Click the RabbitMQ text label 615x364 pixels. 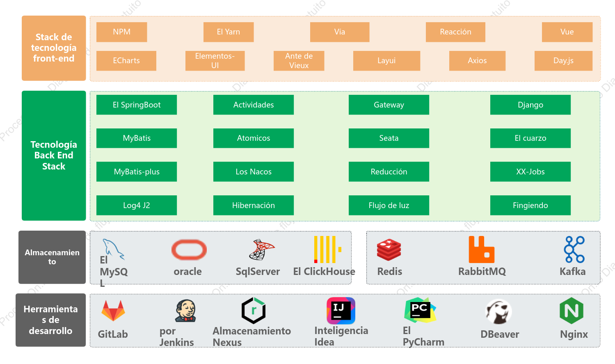(482, 272)
